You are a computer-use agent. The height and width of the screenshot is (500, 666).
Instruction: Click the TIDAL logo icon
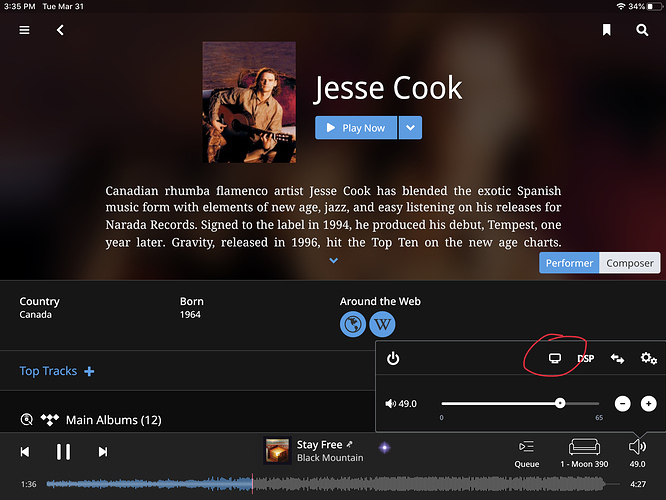[x=50, y=420]
